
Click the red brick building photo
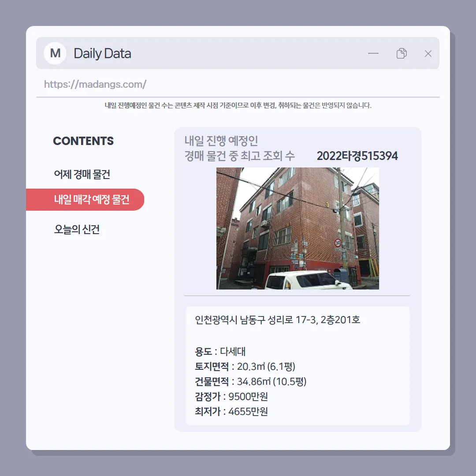click(x=297, y=228)
